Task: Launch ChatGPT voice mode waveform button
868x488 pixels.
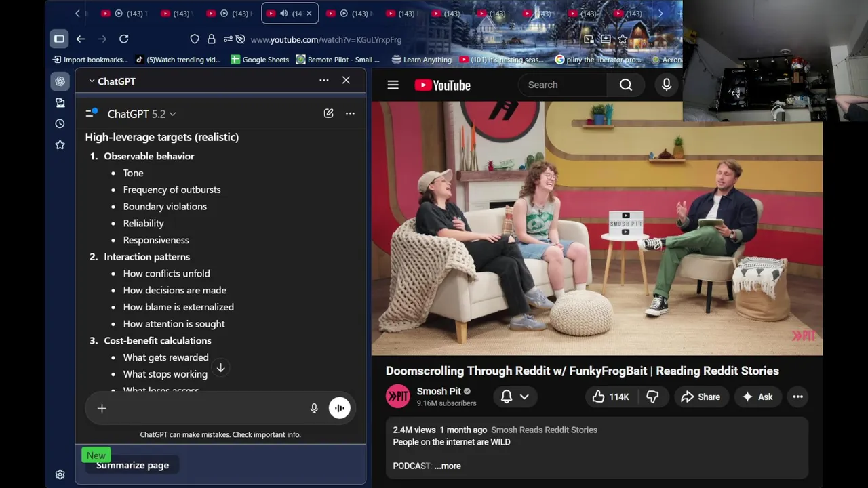Action: tap(339, 408)
